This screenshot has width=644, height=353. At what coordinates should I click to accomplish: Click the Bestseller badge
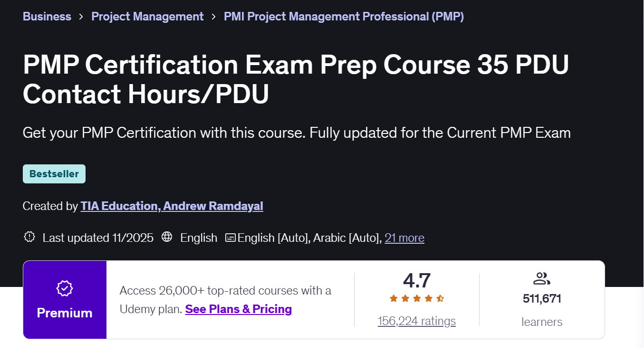point(54,174)
